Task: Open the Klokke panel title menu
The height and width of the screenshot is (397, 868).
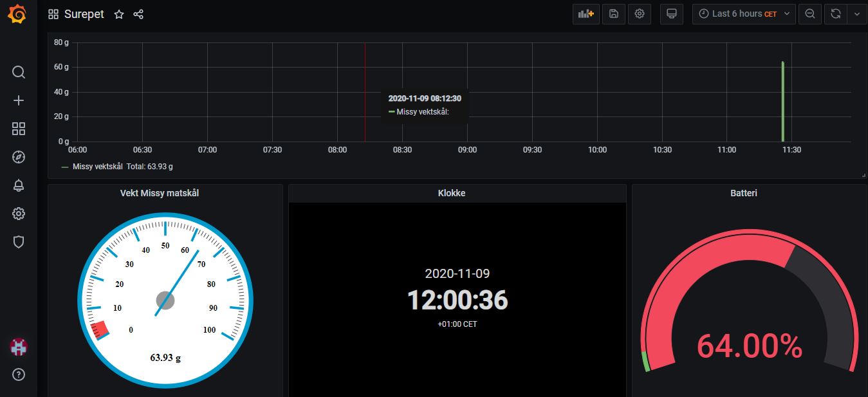Action: (451, 192)
